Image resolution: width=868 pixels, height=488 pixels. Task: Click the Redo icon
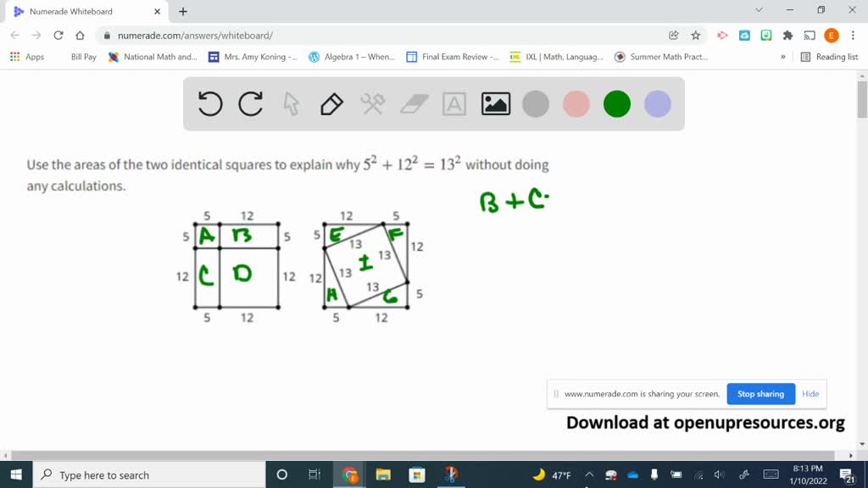coord(251,103)
